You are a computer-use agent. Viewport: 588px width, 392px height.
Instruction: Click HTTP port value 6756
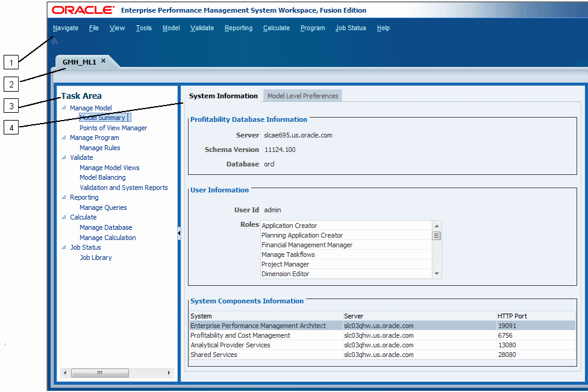tap(505, 335)
